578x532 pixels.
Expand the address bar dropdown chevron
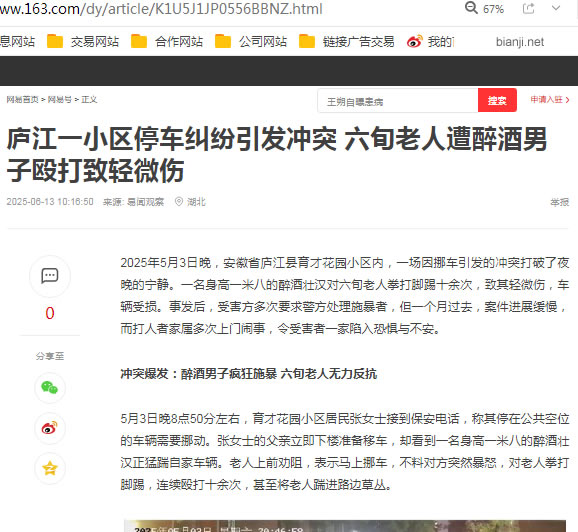point(556,8)
